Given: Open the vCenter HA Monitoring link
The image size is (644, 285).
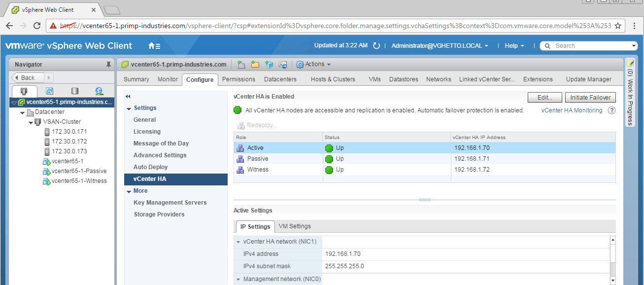Looking at the screenshot, I should tap(572, 110).
